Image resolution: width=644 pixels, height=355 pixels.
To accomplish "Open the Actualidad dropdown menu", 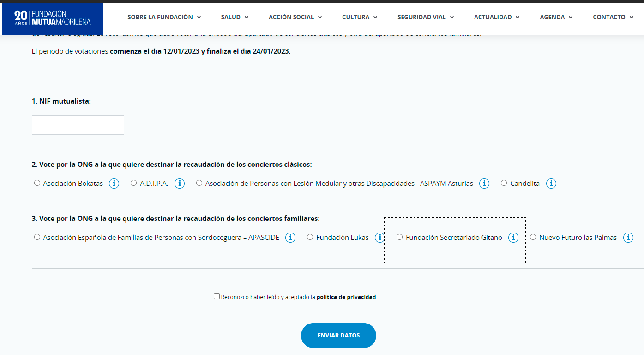I will coord(497,17).
